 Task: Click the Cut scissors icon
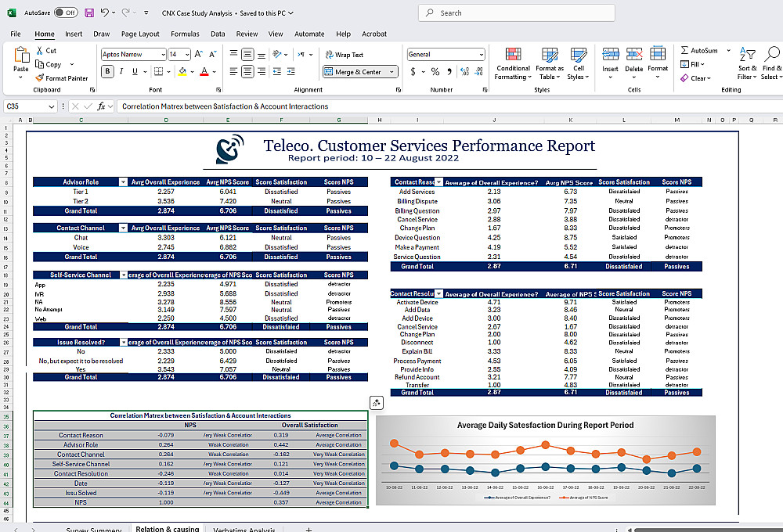[x=39, y=50]
